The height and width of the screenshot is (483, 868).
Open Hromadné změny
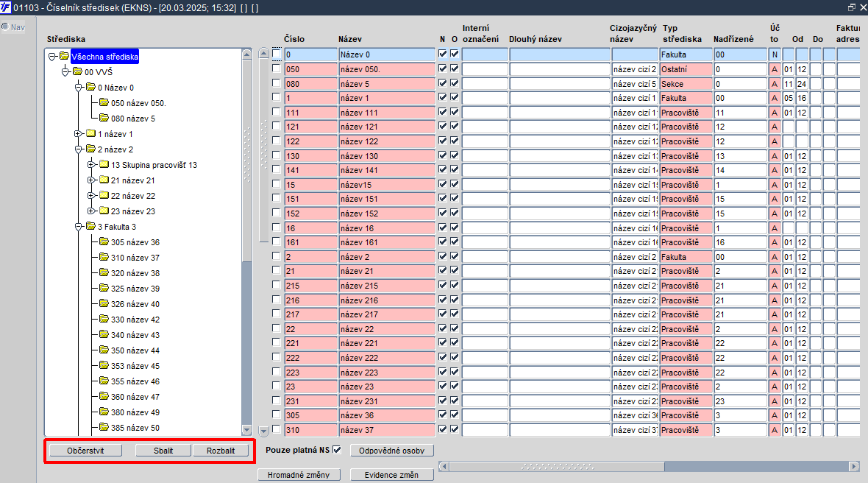(x=299, y=475)
